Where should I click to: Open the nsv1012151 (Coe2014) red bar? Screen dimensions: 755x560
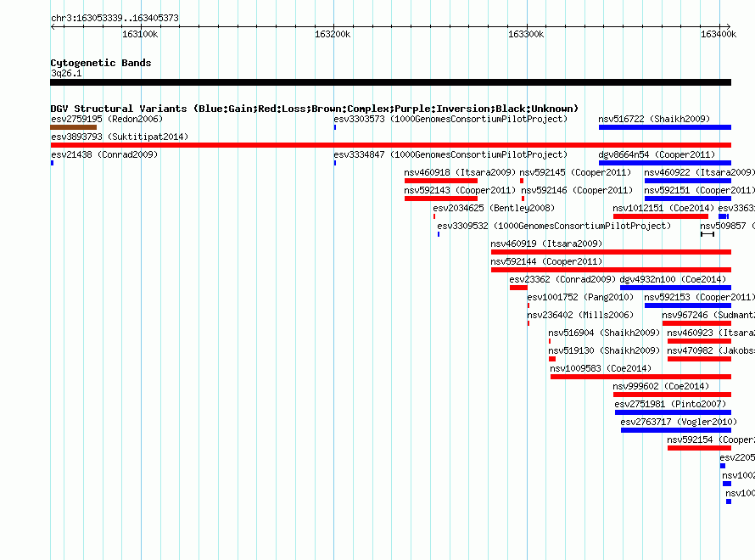coord(660,216)
